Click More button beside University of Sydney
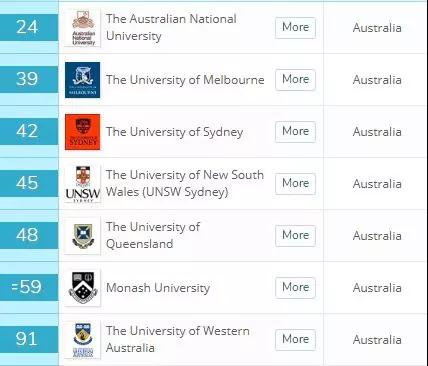The height and width of the screenshot is (366, 428). [x=295, y=132]
